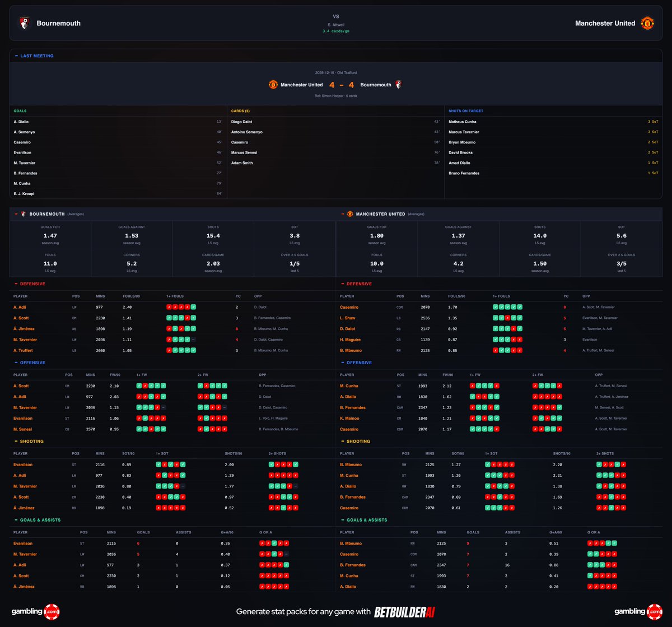Click the match date 2025-12-15 Old Trafford row
The image size is (672, 627).
click(335, 72)
